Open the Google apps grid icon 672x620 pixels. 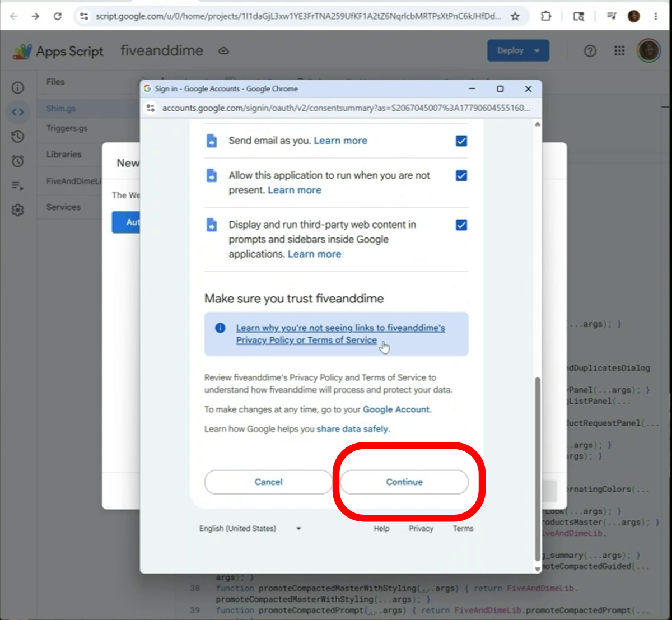click(x=619, y=51)
